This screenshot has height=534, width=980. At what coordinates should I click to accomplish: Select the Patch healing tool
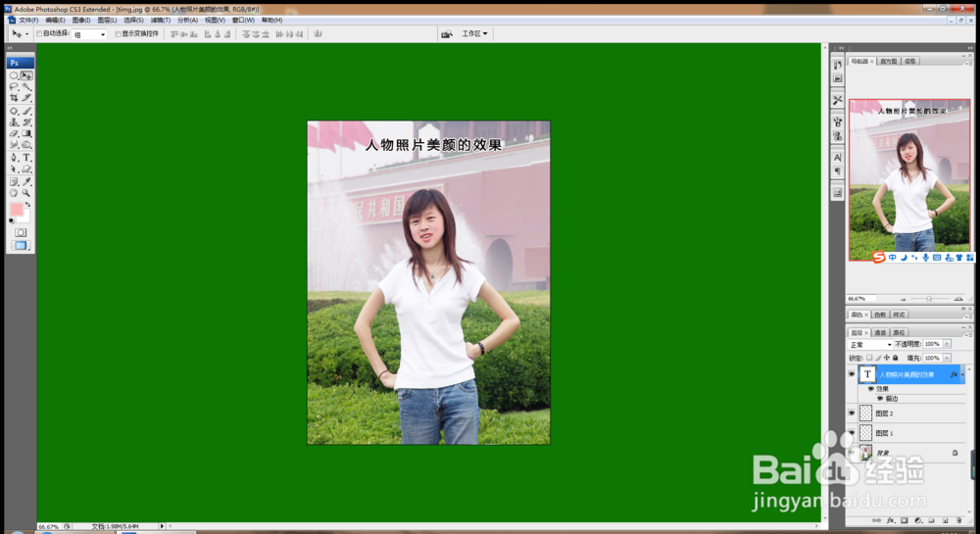pyautogui.click(x=14, y=111)
